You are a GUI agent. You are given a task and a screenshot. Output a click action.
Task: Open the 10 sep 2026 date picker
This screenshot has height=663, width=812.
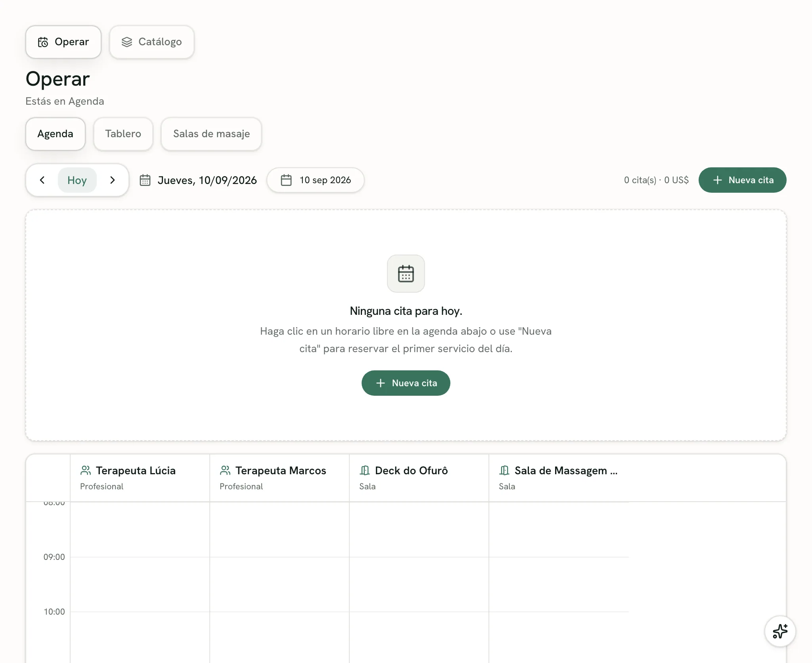(316, 180)
